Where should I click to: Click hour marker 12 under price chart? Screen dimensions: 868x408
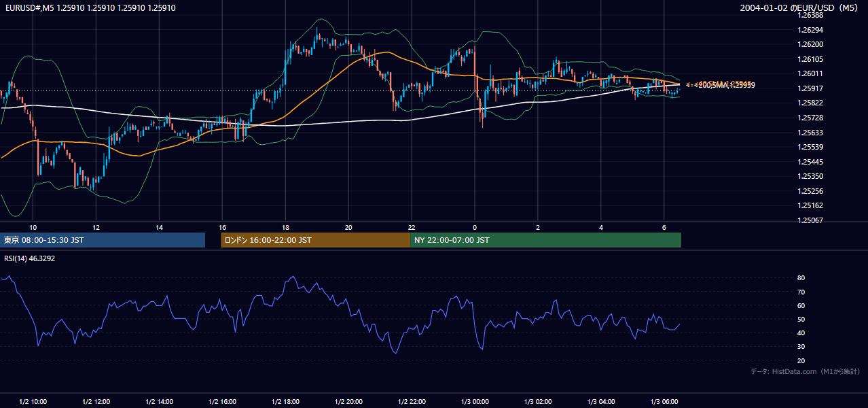point(96,227)
